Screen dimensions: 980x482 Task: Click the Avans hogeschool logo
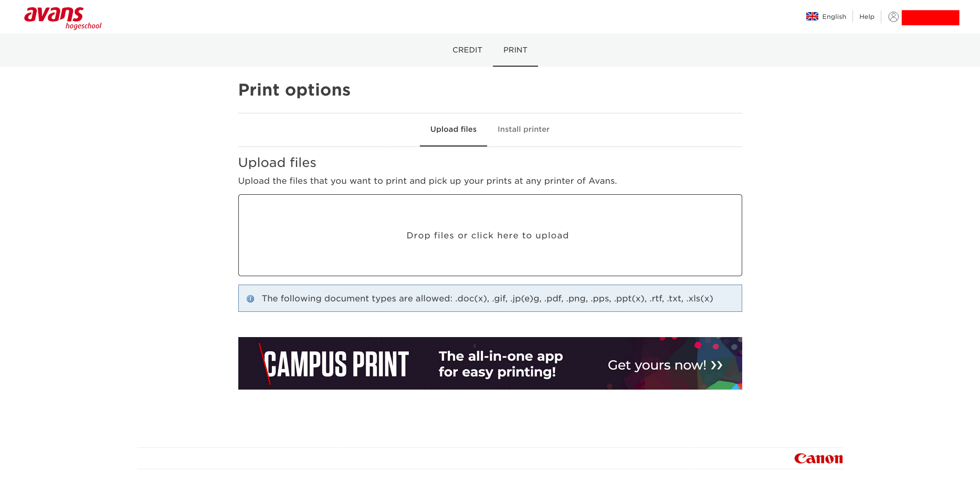point(62,18)
